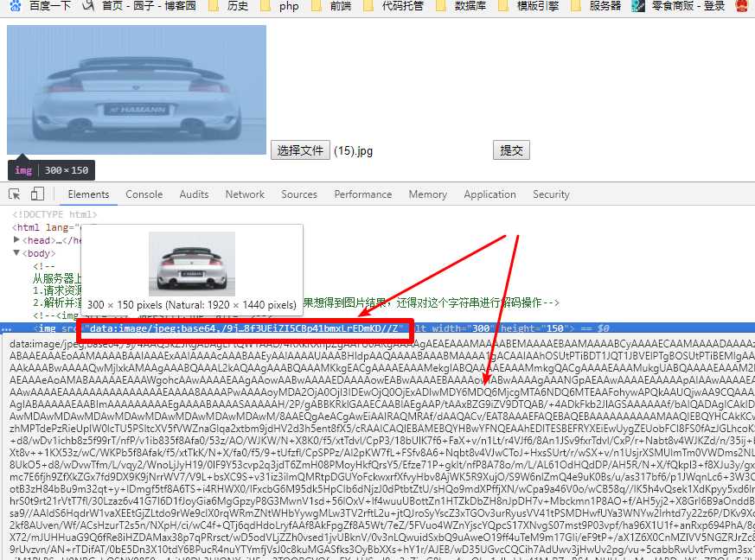Select the <!DOCTYPE html> line
This screenshot has width=755, height=560.
(x=54, y=214)
